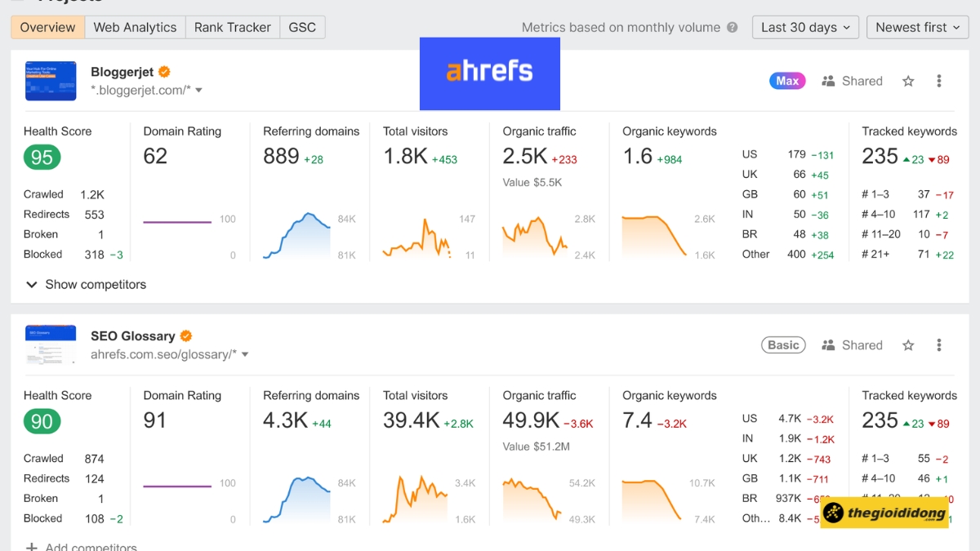This screenshot has height=551, width=980.
Task: Open the three-dot menu for Bloggerjet project
Action: coord(939,81)
